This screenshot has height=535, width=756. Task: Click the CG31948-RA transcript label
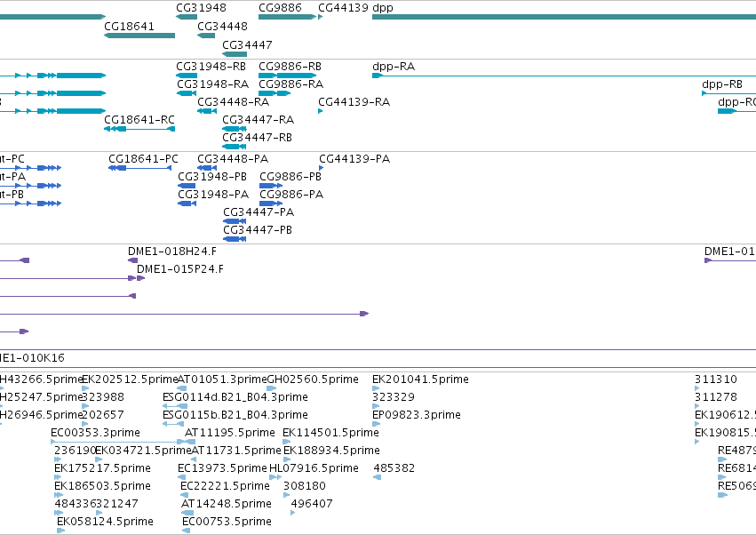[x=213, y=84]
